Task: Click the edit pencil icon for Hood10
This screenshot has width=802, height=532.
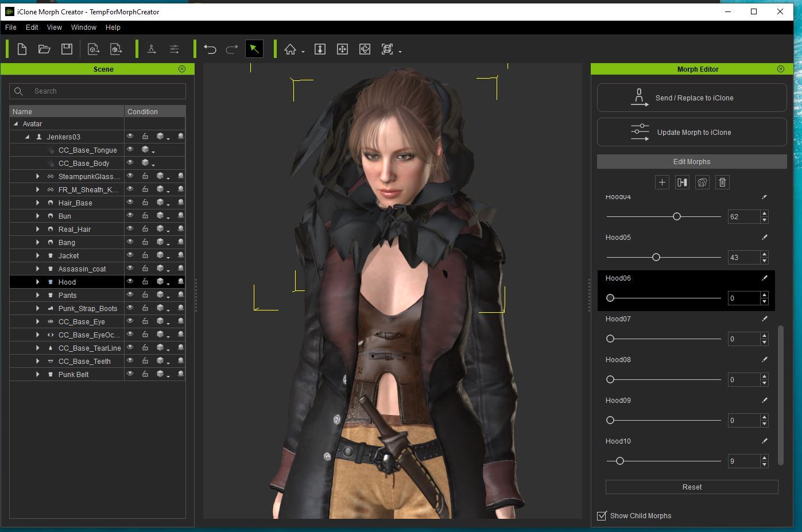Action: 764,441
